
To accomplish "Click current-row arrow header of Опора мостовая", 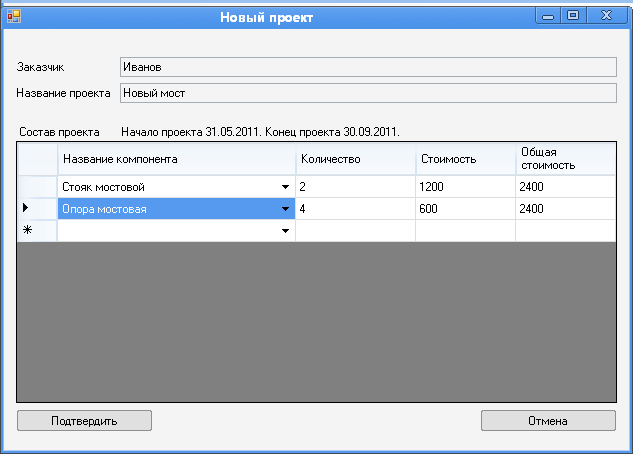I will point(38,209).
